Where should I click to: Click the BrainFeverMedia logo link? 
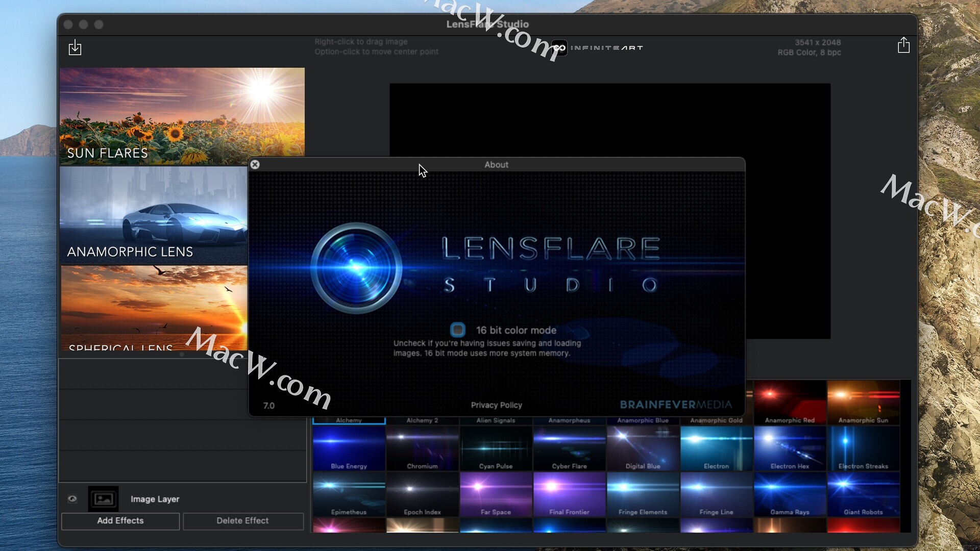click(675, 405)
